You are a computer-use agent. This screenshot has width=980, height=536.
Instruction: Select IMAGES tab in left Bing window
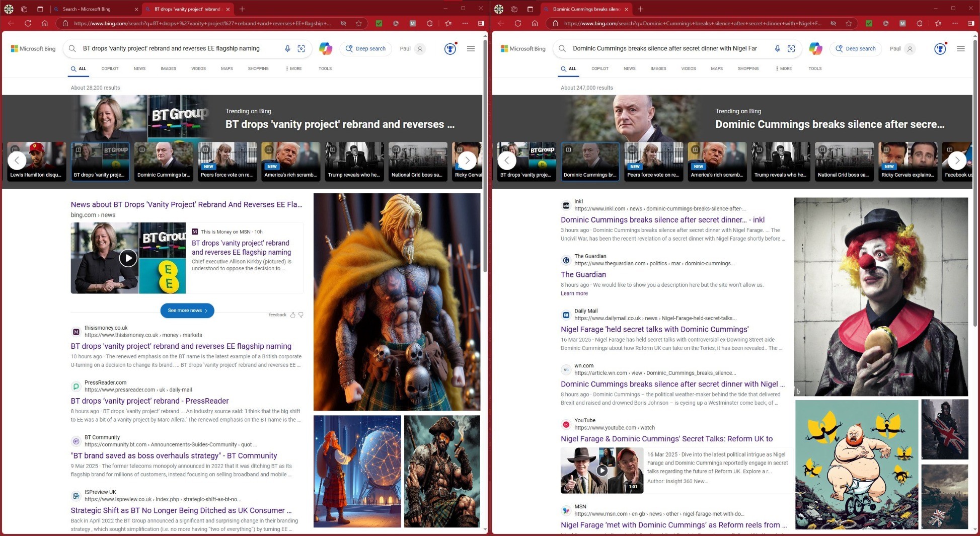point(168,68)
